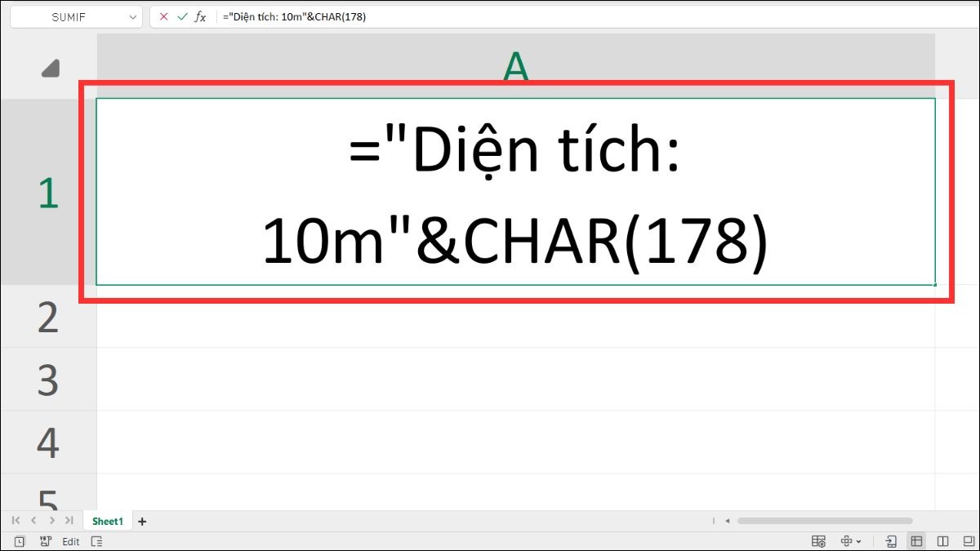Jump to last sheet arrow

(69, 520)
